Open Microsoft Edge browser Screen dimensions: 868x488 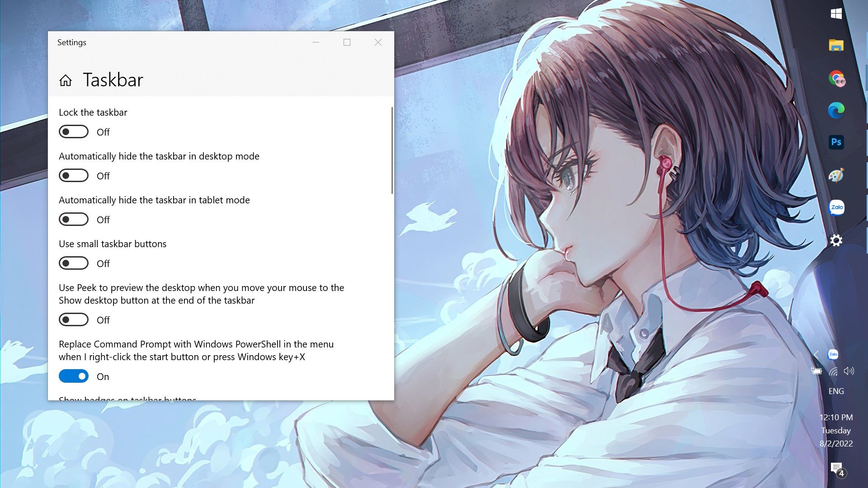coord(835,110)
